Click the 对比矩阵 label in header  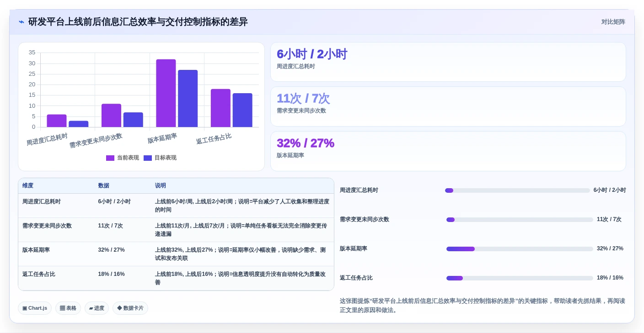click(x=613, y=22)
